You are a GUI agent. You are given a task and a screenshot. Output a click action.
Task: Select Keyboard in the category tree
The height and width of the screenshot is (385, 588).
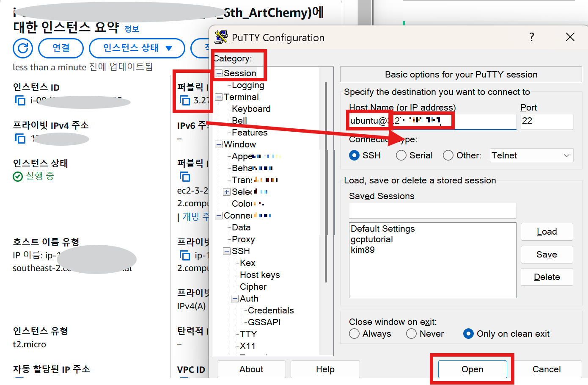click(x=251, y=109)
